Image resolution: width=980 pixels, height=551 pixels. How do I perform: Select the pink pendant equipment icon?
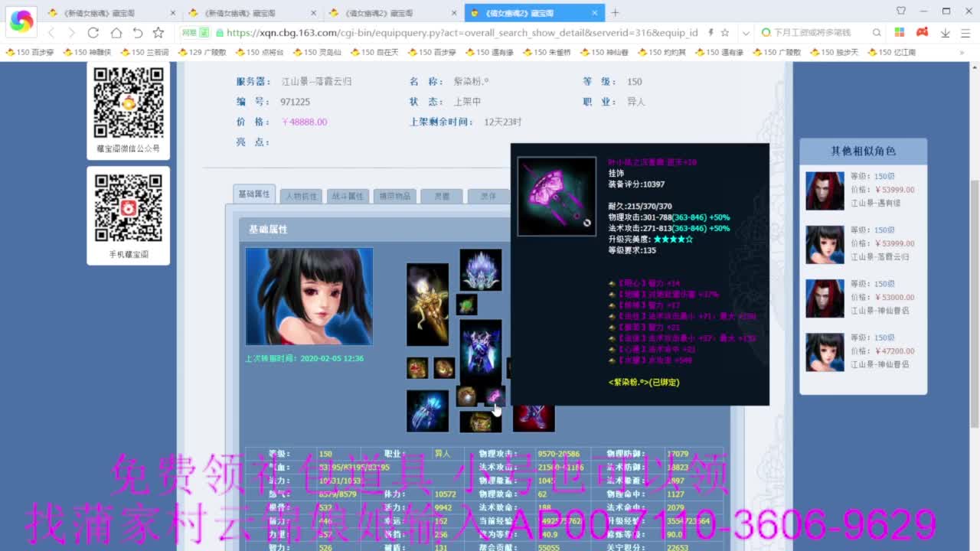click(x=495, y=396)
